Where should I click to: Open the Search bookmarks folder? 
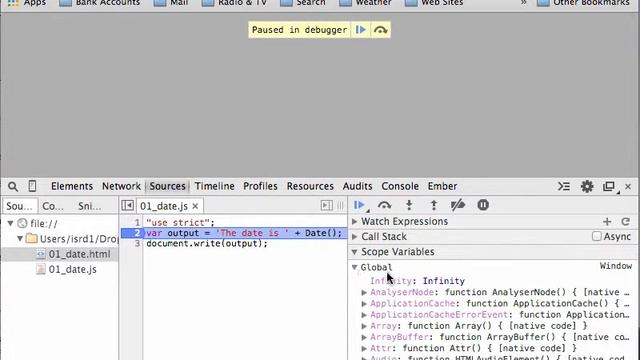point(303,3)
